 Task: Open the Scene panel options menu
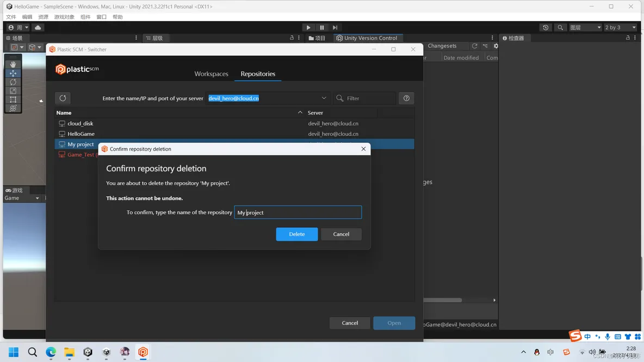[x=136, y=38]
